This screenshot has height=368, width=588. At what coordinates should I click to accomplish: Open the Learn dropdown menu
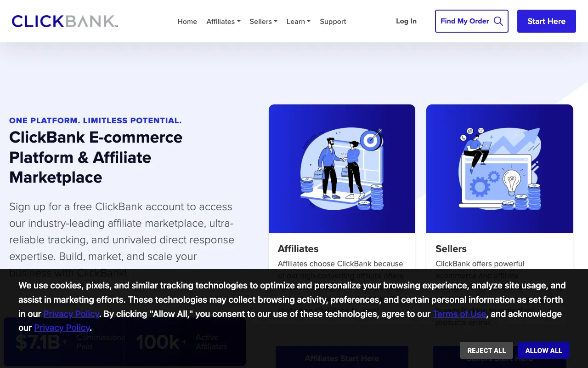[x=298, y=21]
